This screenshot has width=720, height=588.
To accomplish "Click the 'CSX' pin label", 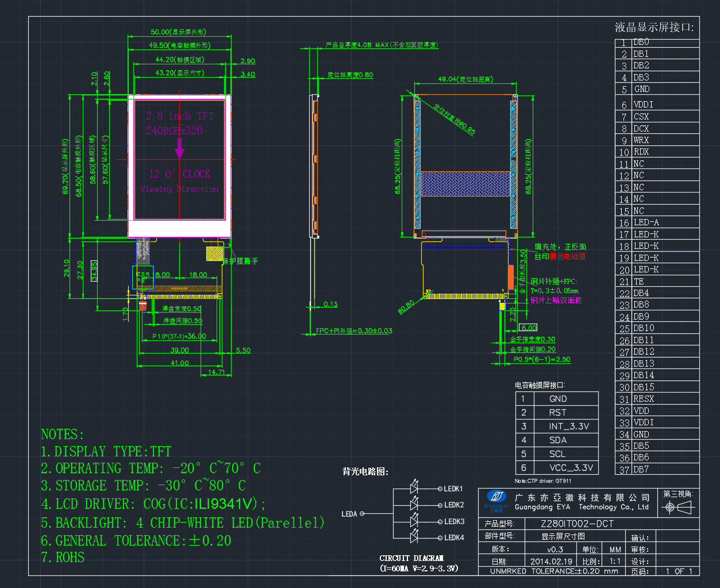I will (641, 117).
